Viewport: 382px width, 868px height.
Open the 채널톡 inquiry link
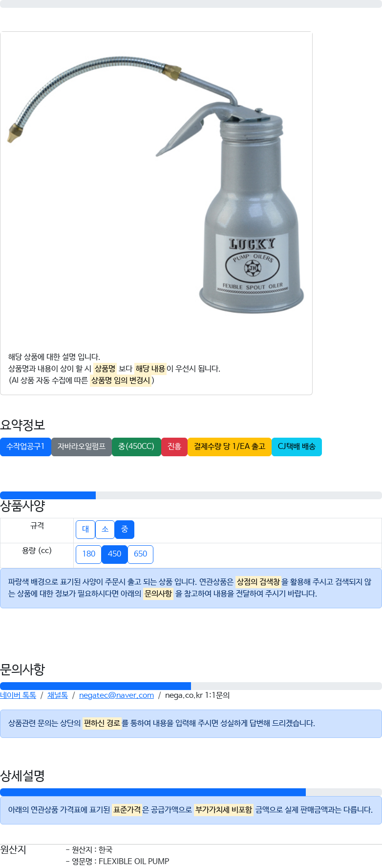point(58,695)
